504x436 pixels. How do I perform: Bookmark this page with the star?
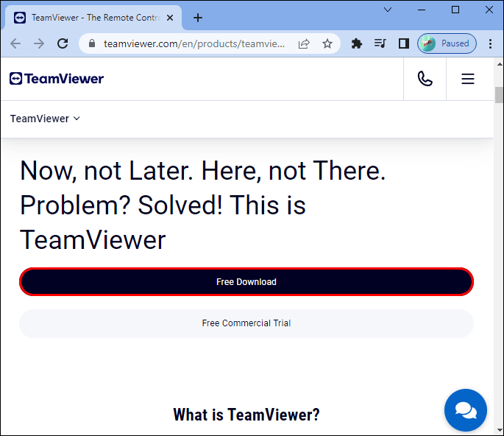(x=327, y=43)
